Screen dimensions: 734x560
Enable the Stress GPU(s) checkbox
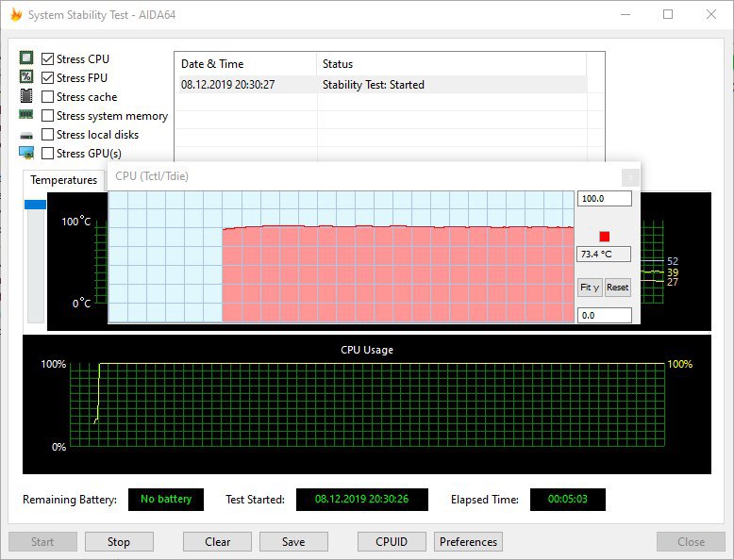47,154
